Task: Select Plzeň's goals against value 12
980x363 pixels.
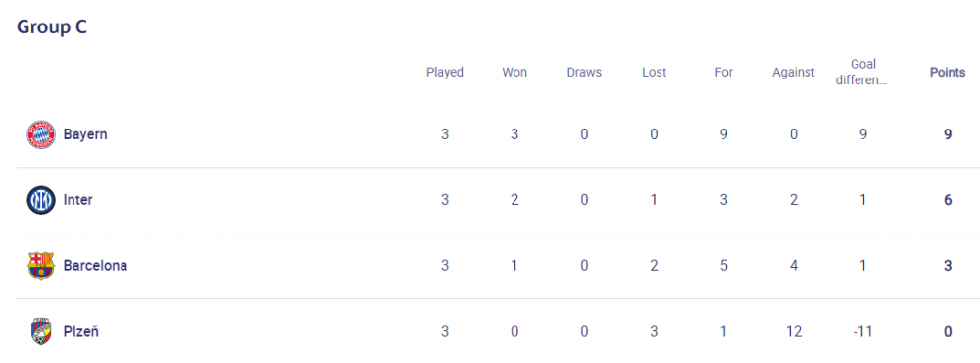Action: (x=794, y=331)
